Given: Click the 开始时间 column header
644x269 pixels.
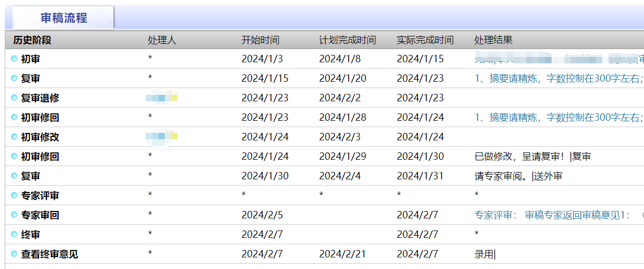Looking at the screenshot, I should (260, 40).
